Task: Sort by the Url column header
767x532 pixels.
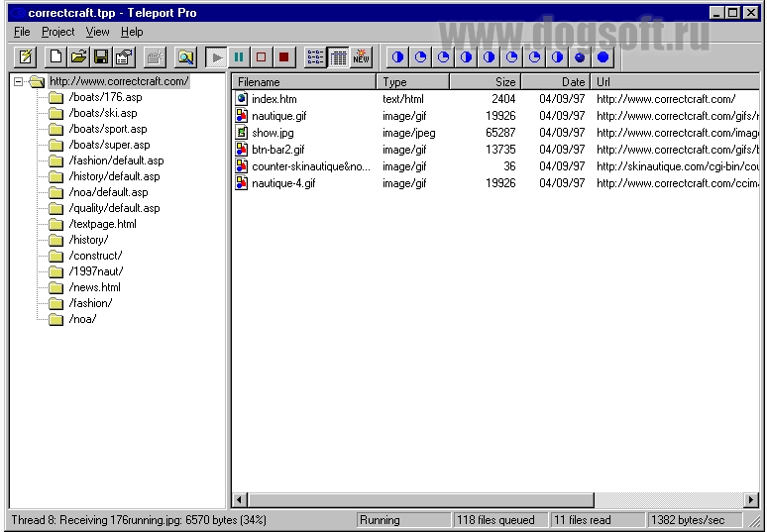Action: [675, 81]
